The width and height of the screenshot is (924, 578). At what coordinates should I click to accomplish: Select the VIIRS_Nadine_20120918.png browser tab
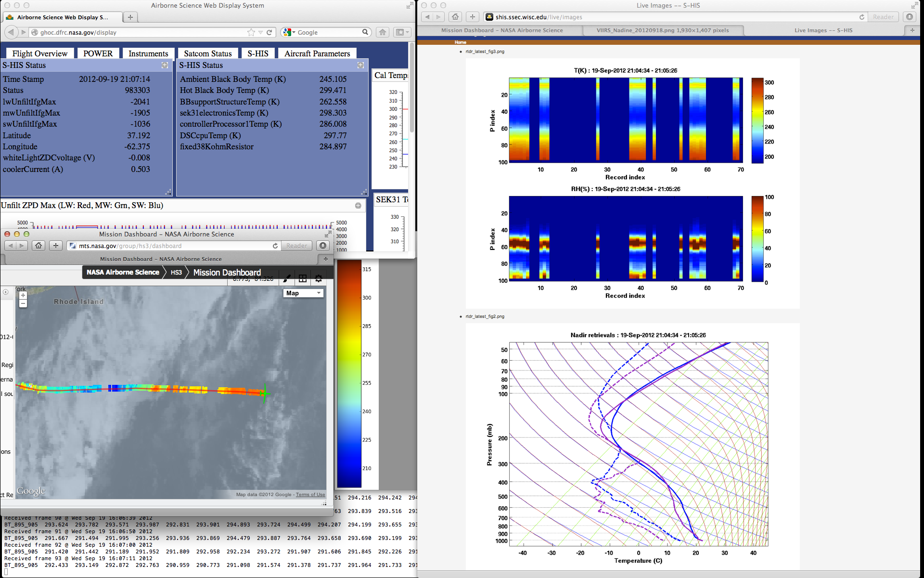click(x=662, y=30)
